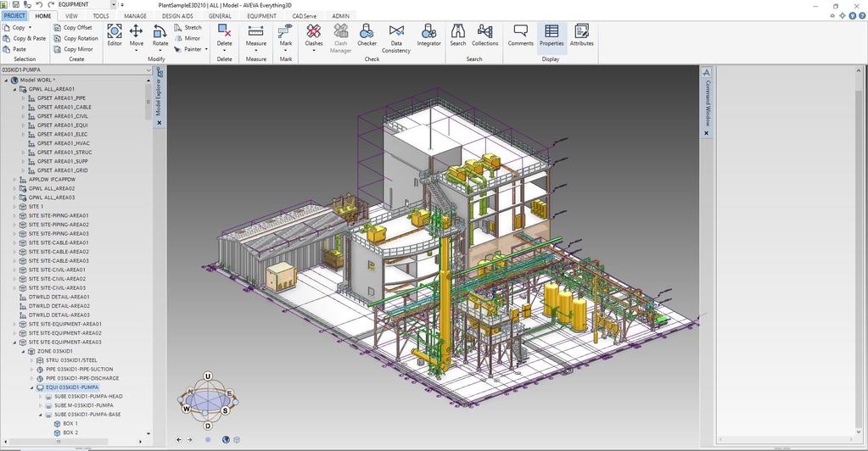Viewport: 868px width, 451px height.
Task: Open Collections
Action: [x=485, y=36]
